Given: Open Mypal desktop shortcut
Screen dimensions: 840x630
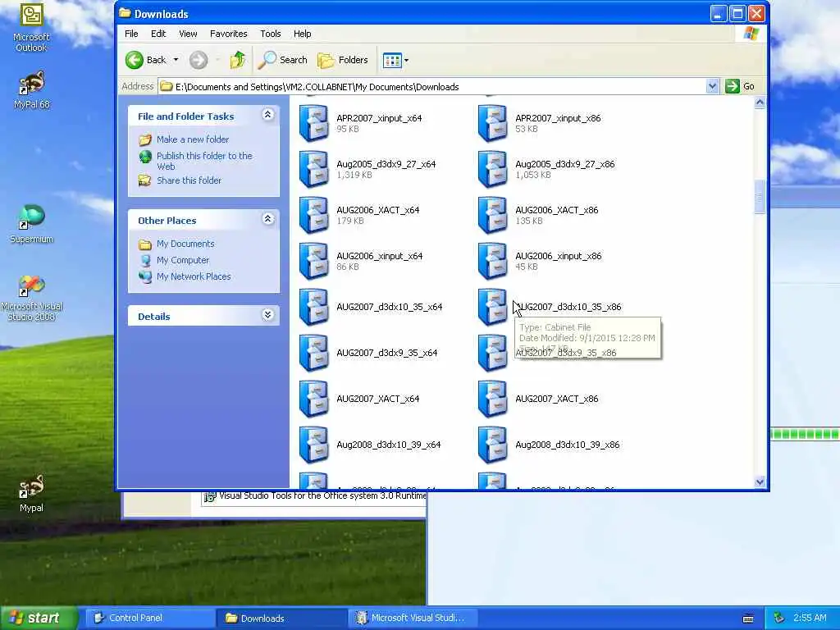Looking at the screenshot, I should (x=31, y=494).
